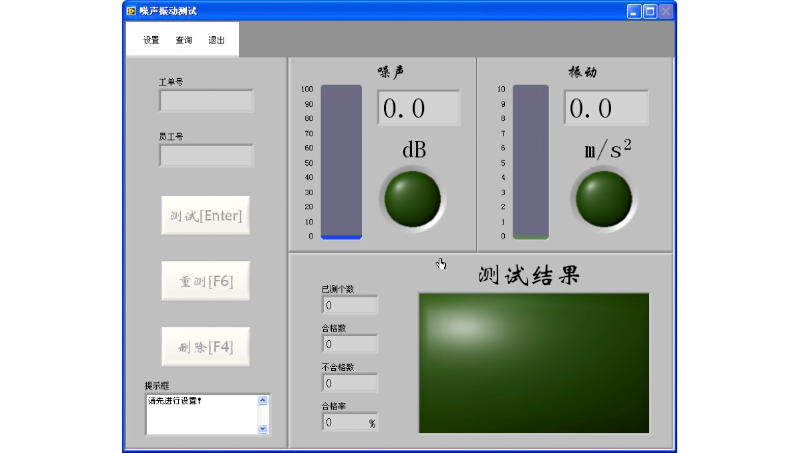This screenshot has width=800, height=453.
Task: Open the 设置 menu
Action: tap(151, 40)
